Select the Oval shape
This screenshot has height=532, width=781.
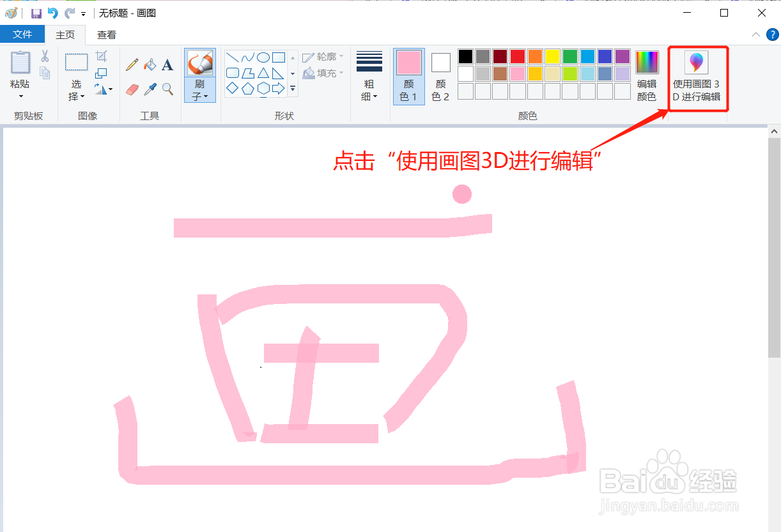click(263, 57)
